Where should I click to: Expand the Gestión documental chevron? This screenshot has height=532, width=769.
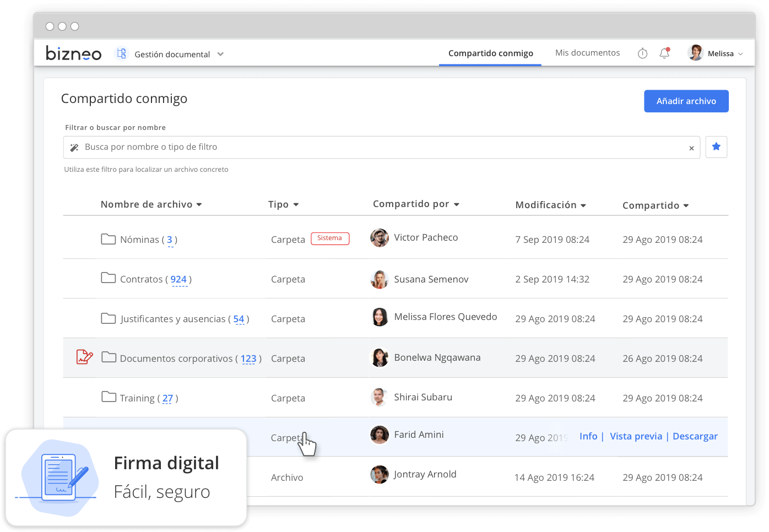coord(220,54)
